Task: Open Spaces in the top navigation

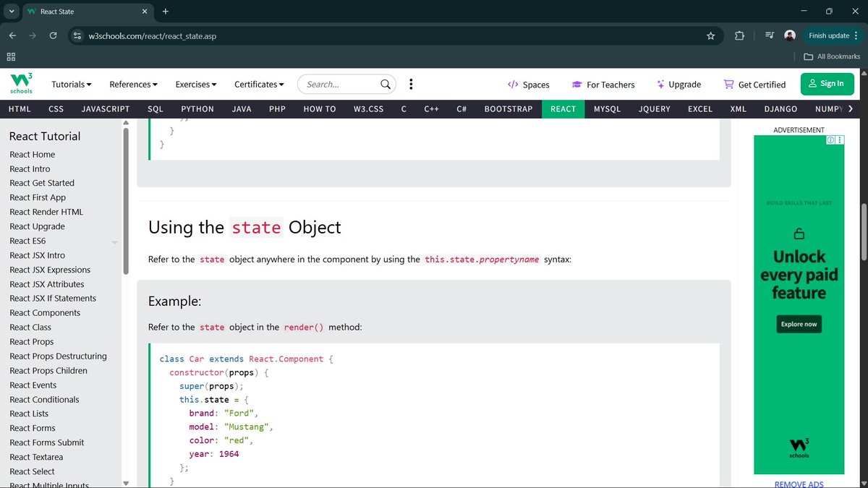Action: pos(528,85)
